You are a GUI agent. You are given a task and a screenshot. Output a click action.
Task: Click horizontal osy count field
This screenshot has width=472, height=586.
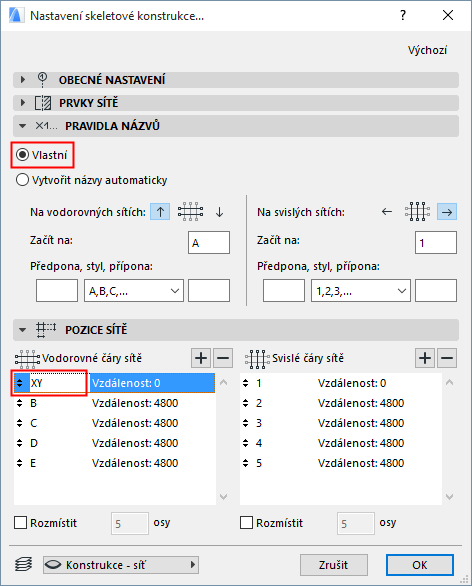click(130, 523)
